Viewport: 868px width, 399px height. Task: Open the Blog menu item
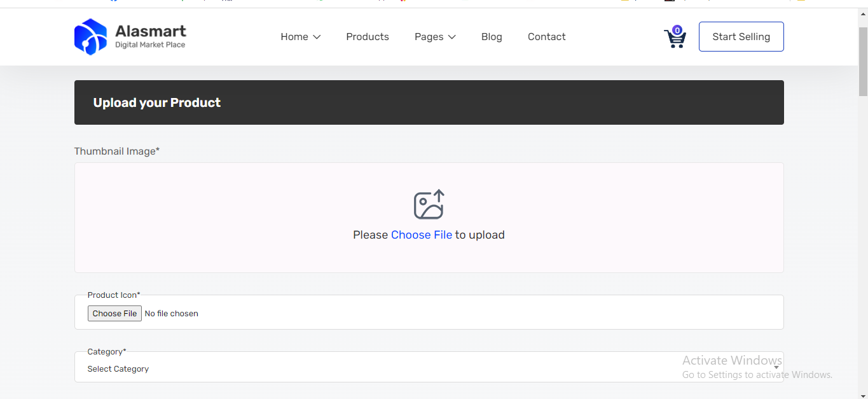tap(492, 37)
